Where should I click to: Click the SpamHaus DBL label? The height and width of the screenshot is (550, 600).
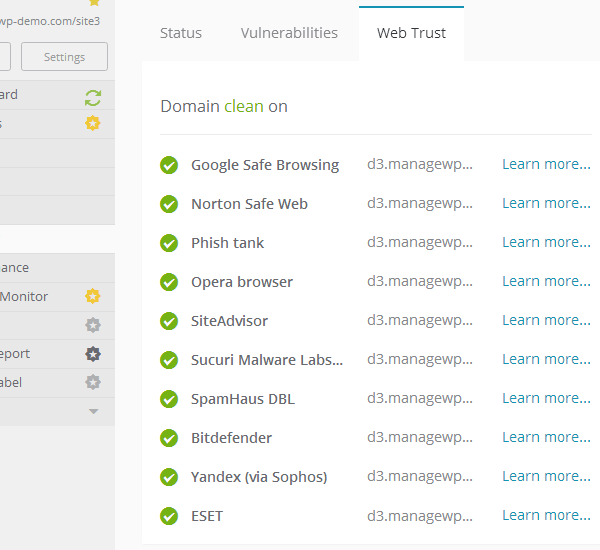click(243, 399)
